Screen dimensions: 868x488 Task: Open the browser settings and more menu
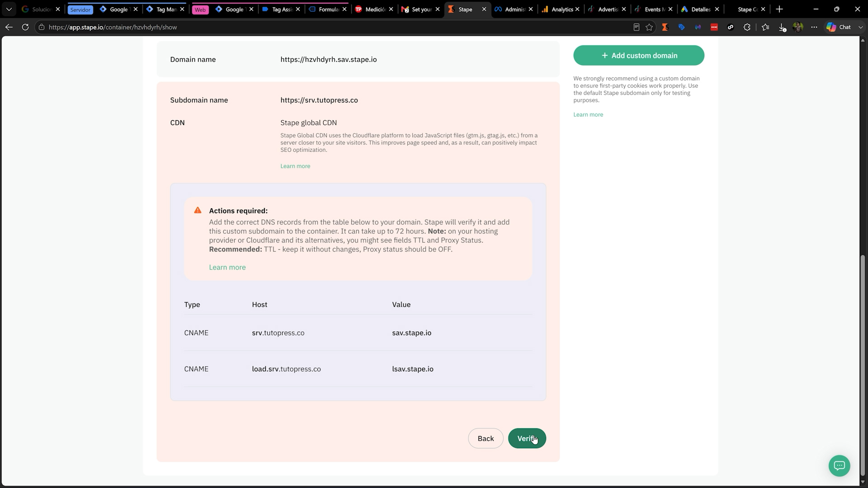(814, 27)
